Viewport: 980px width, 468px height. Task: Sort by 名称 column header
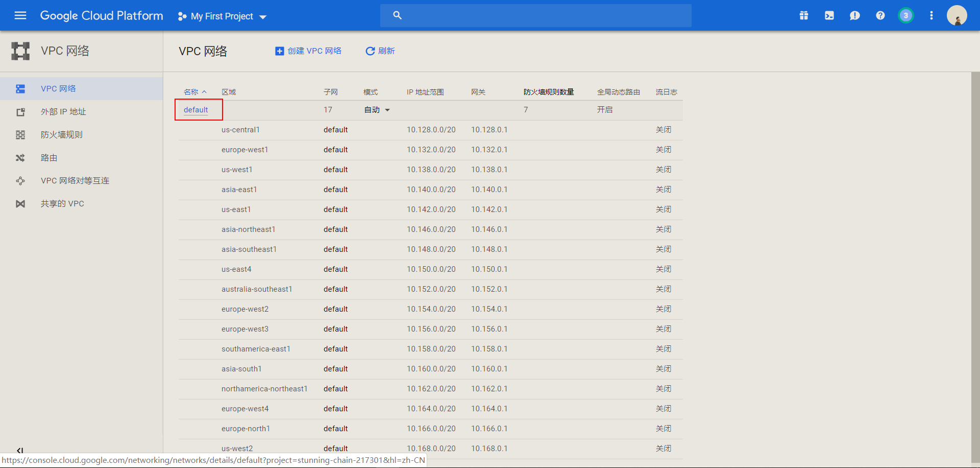[x=195, y=92]
